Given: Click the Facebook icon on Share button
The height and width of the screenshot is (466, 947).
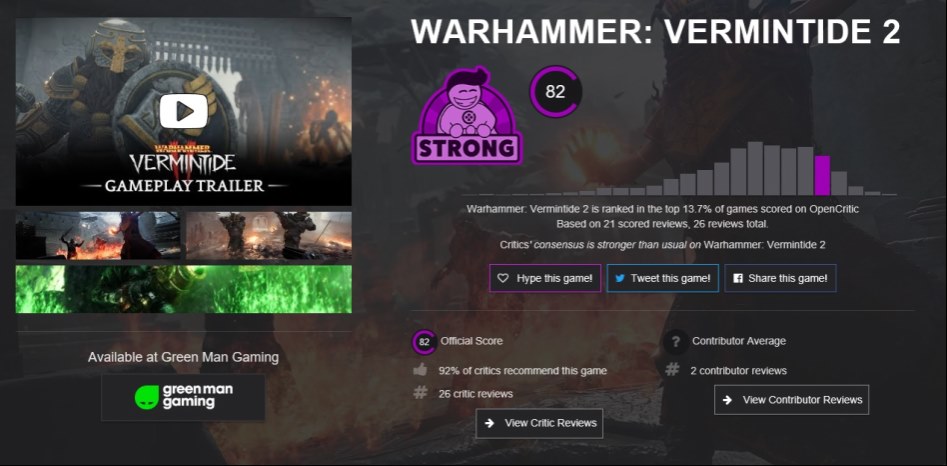Looking at the screenshot, I should pos(737,278).
